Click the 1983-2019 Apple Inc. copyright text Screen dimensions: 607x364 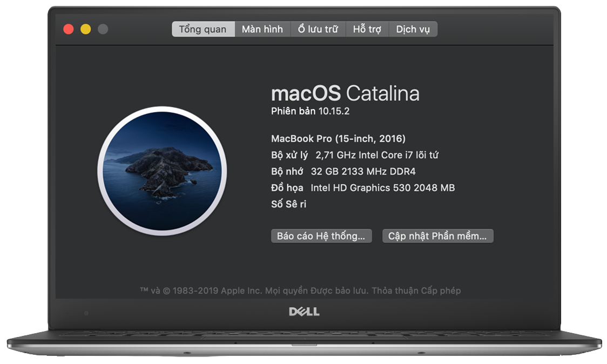pyautogui.click(x=218, y=291)
